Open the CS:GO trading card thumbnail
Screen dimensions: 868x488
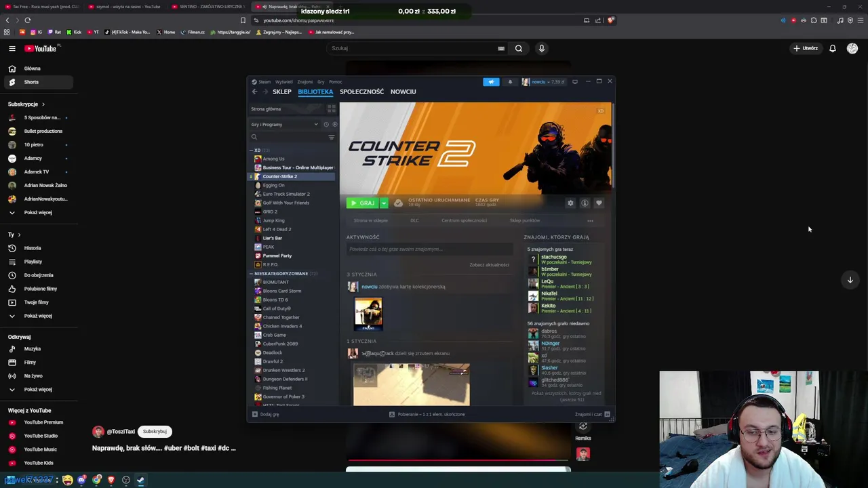368,314
